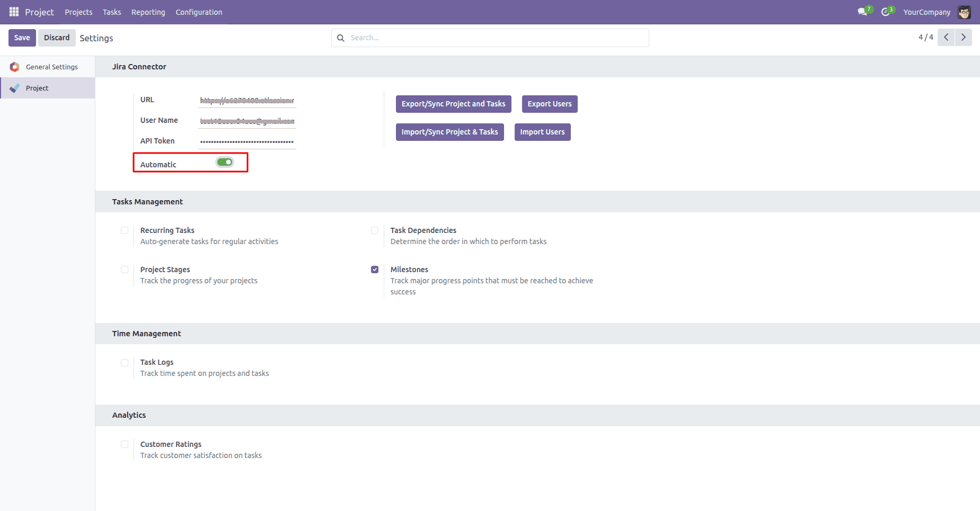Screen dimensions: 980x511
Task: Click the General Settings logo icon
Action: tap(14, 67)
